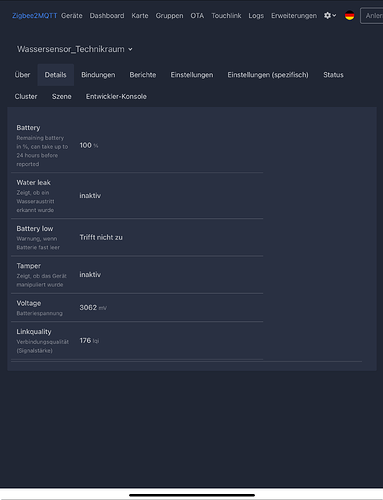View the Logs page
This screenshot has height=500, width=383.
[x=256, y=16]
